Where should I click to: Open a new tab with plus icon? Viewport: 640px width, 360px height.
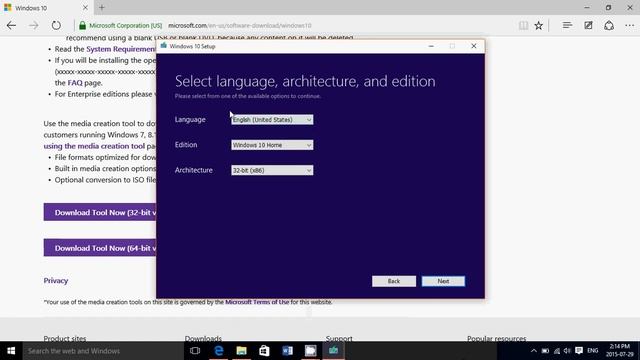(x=102, y=7)
